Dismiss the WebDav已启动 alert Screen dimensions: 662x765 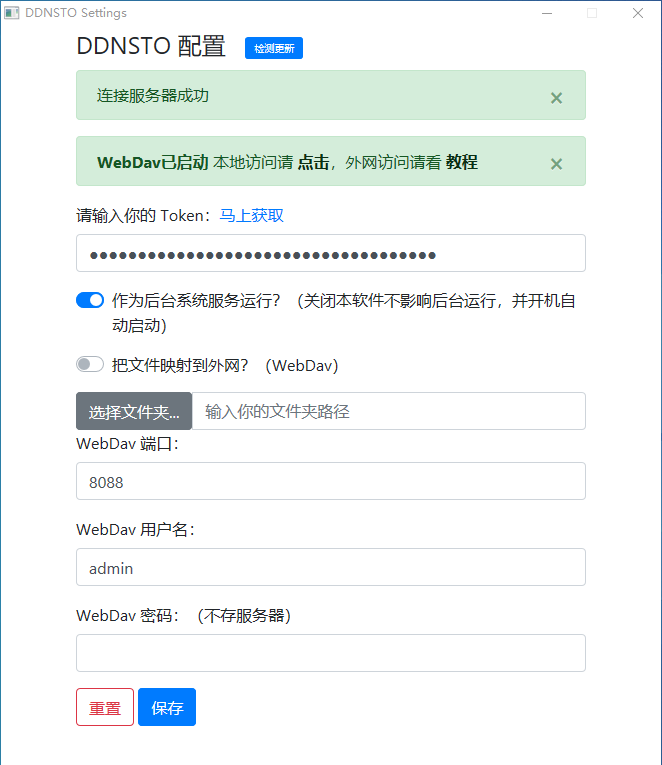point(556,164)
